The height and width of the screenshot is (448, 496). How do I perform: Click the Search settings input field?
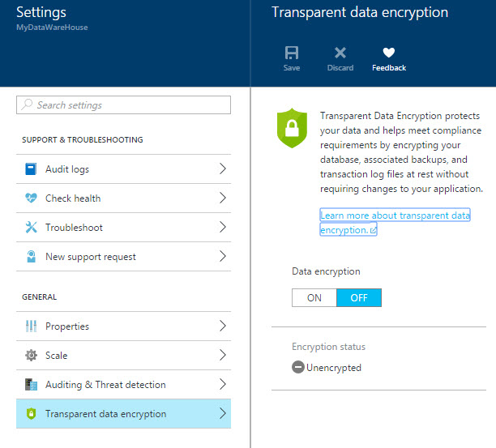pyautogui.click(x=130, y=105)
